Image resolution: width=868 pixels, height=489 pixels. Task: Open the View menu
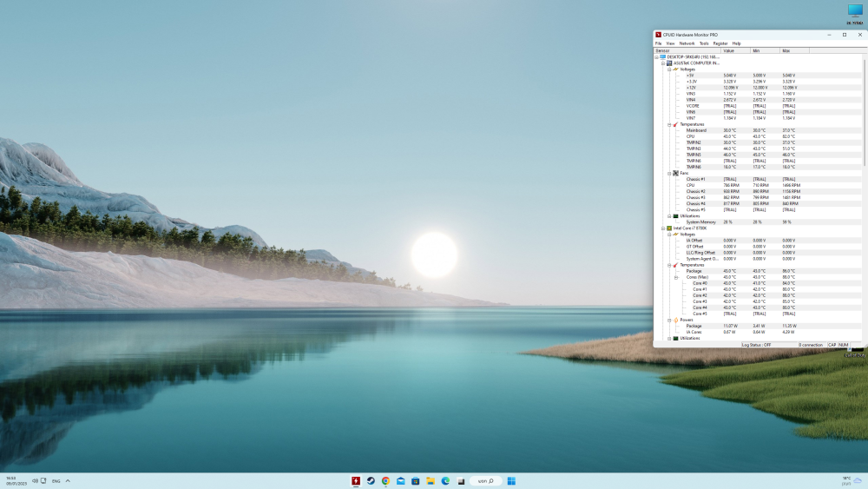(670, 43)
